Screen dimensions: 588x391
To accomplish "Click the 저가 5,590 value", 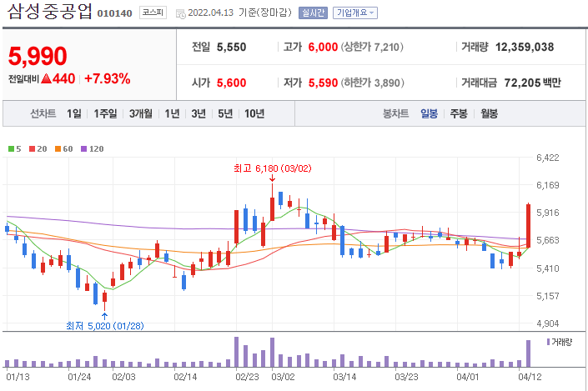I will 323,83.
